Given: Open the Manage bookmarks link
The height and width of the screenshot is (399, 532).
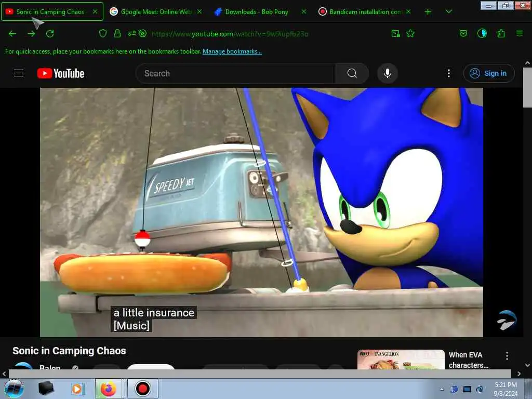Looking at the screenshot, I should coord(232,51).
